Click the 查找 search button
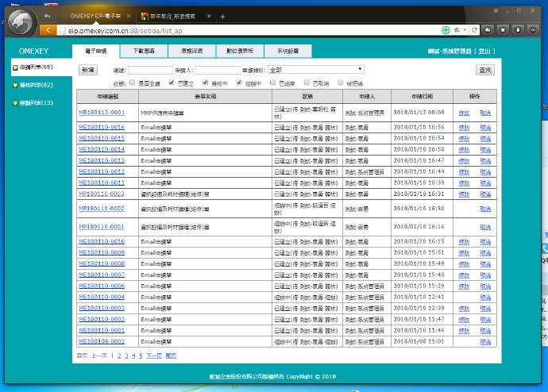 [x=485, y=70]
